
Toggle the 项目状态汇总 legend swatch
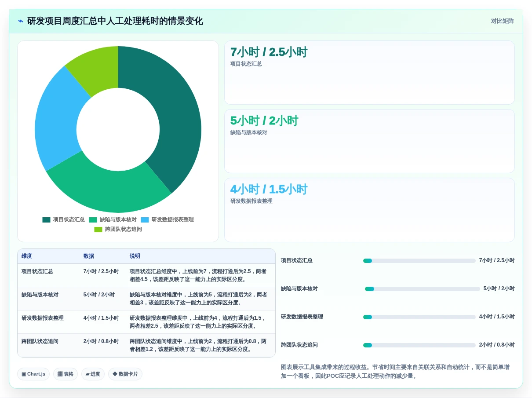pos(46,220)
